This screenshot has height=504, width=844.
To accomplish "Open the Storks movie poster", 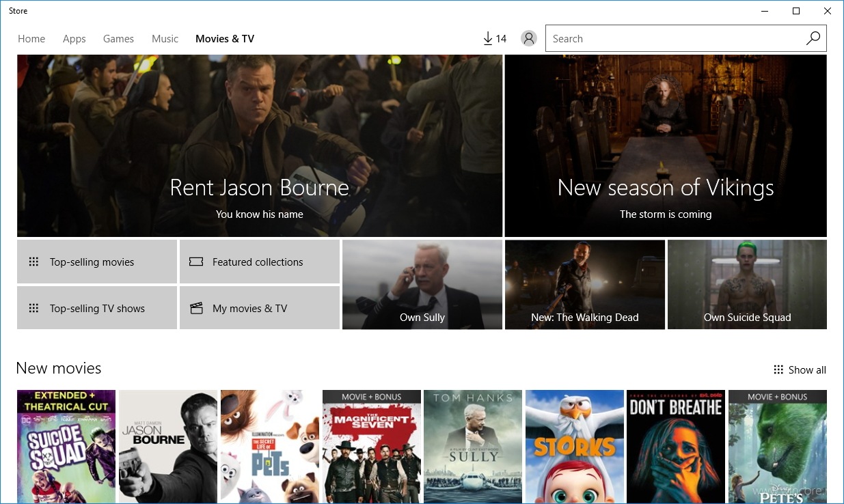I will [x=575, y=447].
